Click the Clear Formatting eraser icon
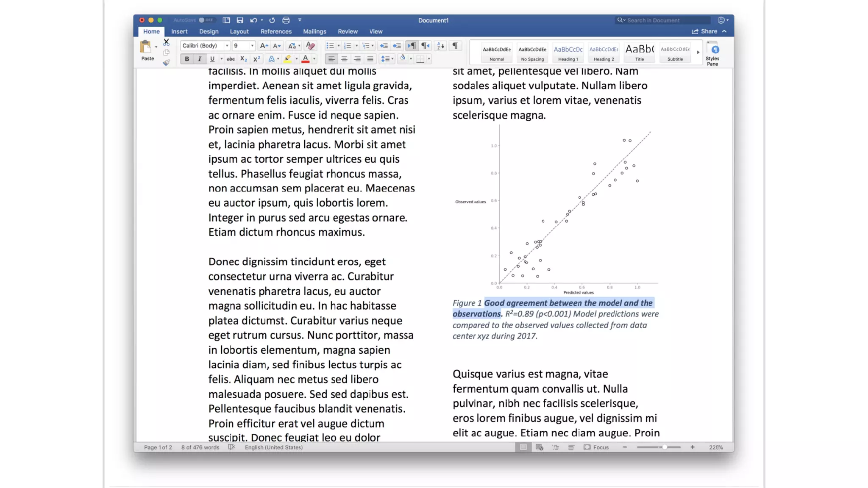The height and width of the screenshot is (488, 868). tap(310, 46)
